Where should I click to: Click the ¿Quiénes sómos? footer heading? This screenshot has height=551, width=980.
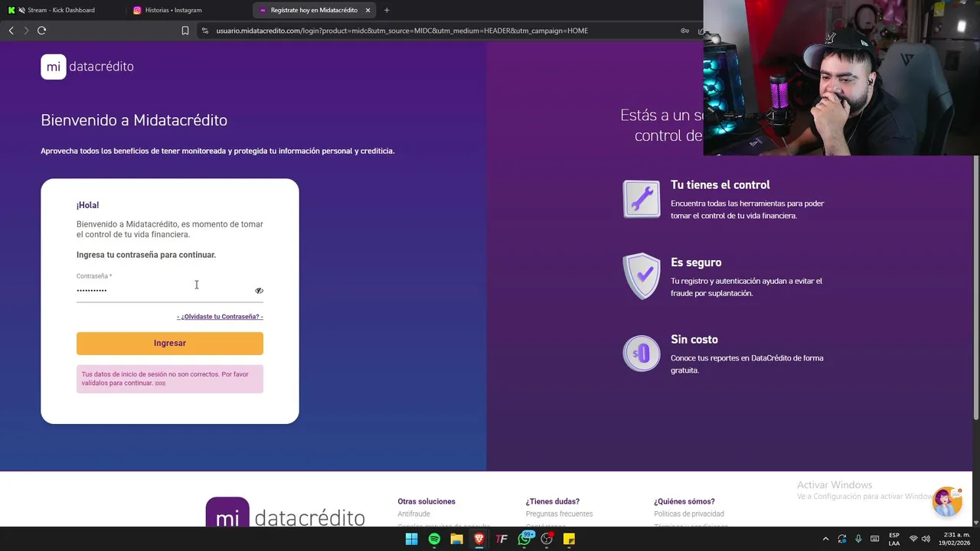(684, 502)
